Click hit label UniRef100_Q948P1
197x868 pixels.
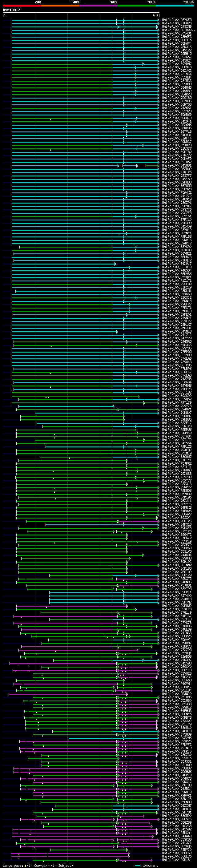[177, 410]
